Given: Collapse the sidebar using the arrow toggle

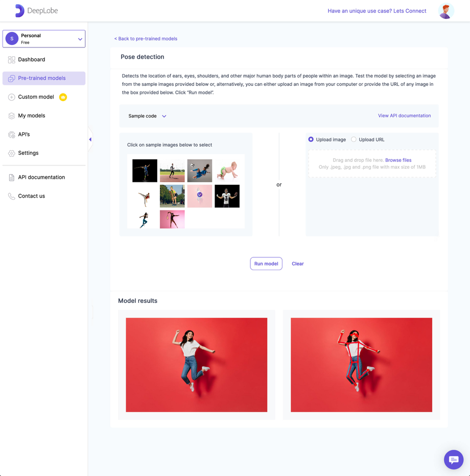Looking at the screenshot, I should coord(89,138).
